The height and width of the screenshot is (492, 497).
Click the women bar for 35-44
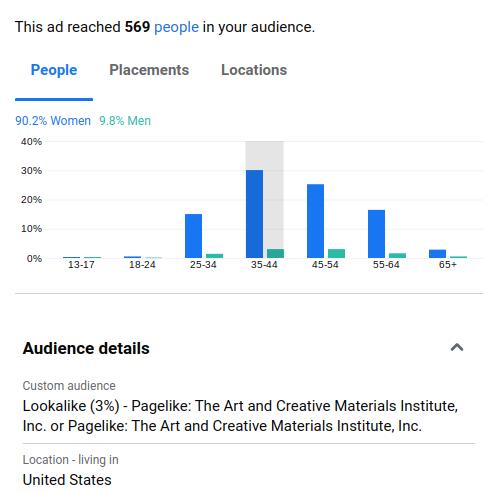[x=254, y=214]
